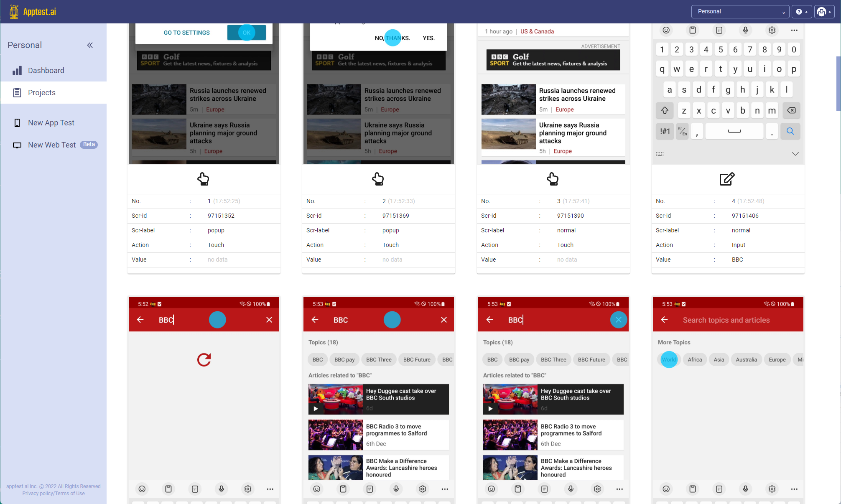Open the help question mark menu
841x504 pixels.
coord(801,12)
